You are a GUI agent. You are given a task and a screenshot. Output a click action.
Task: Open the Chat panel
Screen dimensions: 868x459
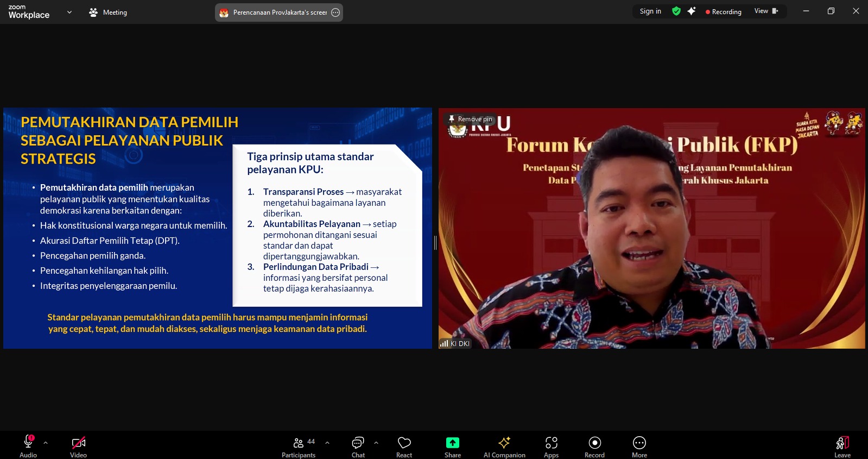click(358, 445)
